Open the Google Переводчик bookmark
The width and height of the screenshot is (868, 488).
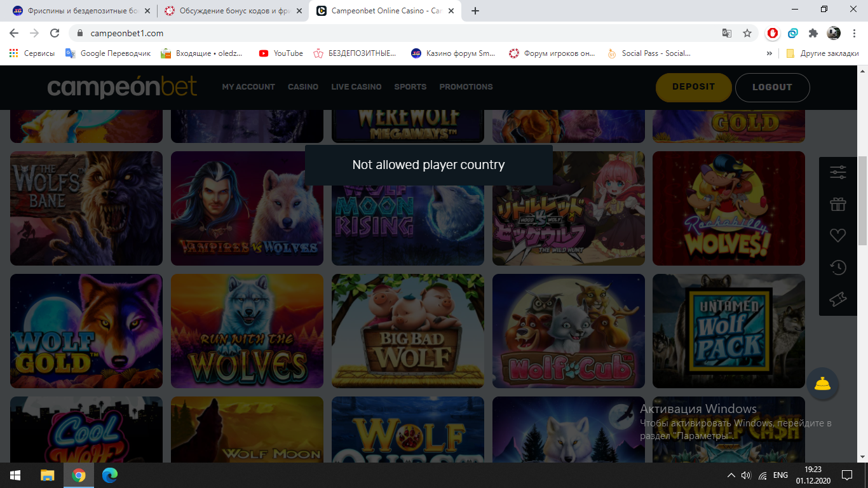pos(109,53)
